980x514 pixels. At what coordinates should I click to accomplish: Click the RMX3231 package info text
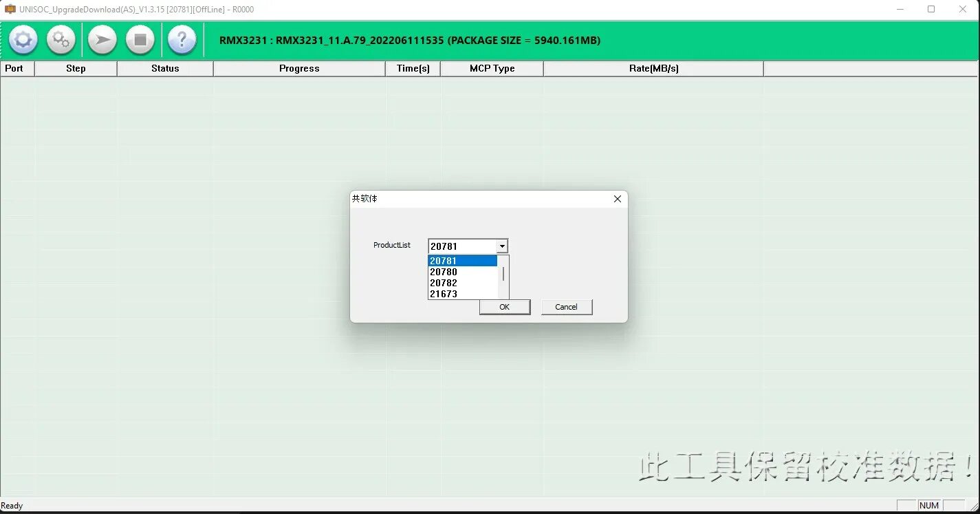(410, 41)
